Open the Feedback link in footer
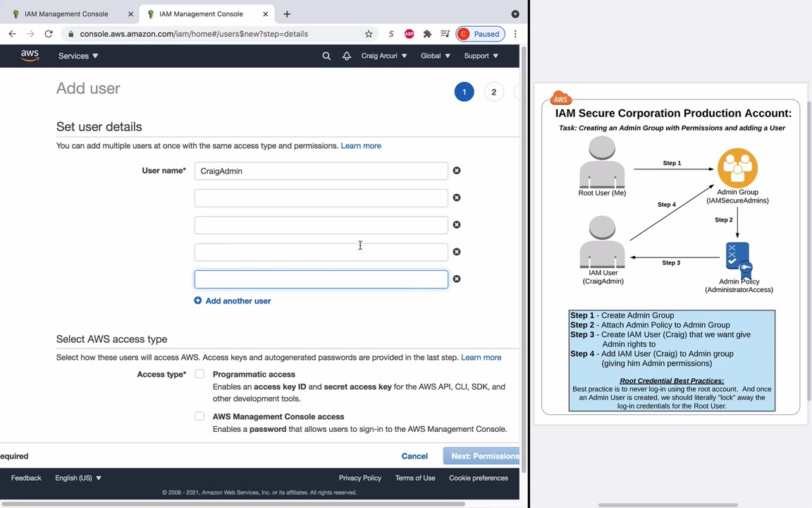The height and width of the screenshot is (508, 812). (26, 478)
